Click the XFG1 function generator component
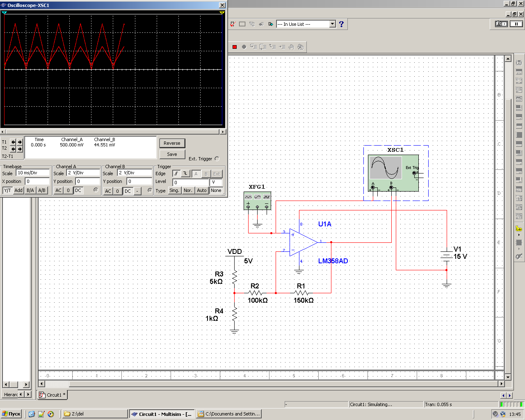 tap(257, 200)
